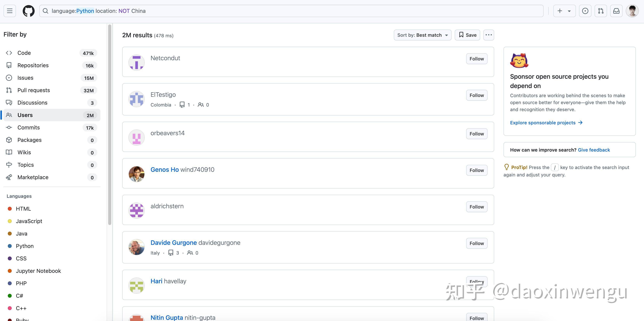Open the three-dot more options menu
The height and width of the screenshot is (321, 644).
click(489, 35)
